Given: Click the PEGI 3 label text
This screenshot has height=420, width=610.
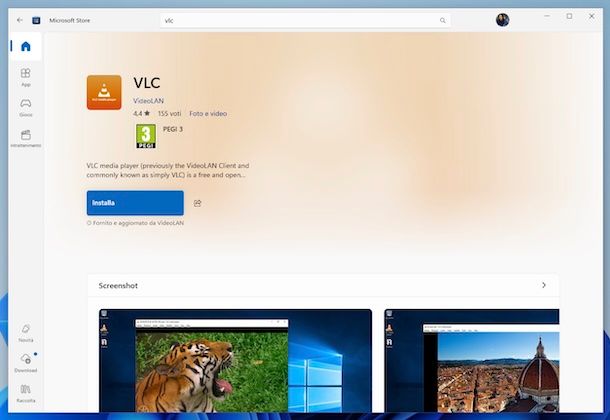Looking at the screenshot, I should click(x=173, y=129).
